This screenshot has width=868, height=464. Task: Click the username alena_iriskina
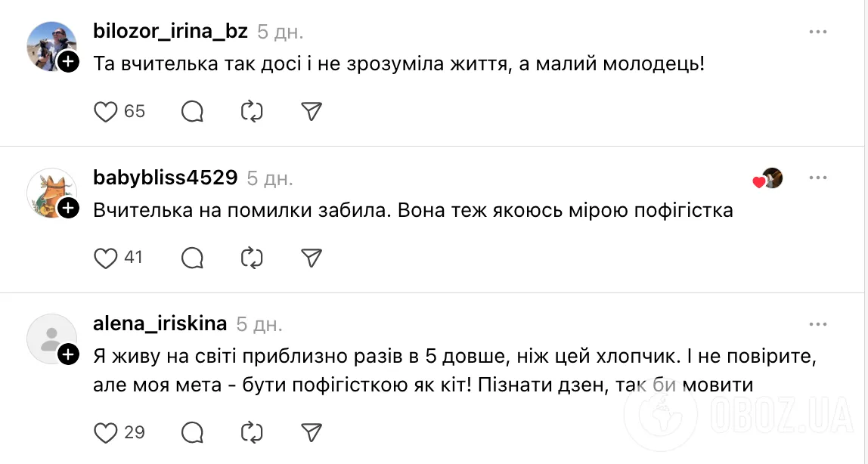tap(160, 323)
